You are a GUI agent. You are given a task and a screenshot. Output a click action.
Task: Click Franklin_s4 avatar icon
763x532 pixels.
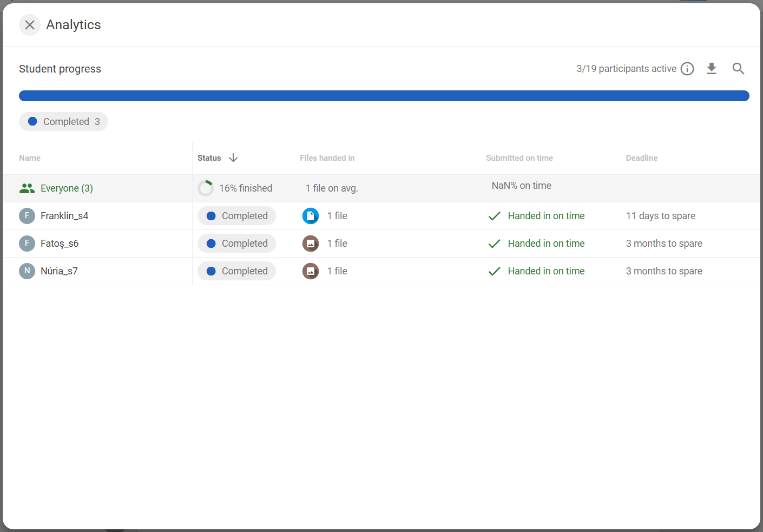click(x=27, y=216)
